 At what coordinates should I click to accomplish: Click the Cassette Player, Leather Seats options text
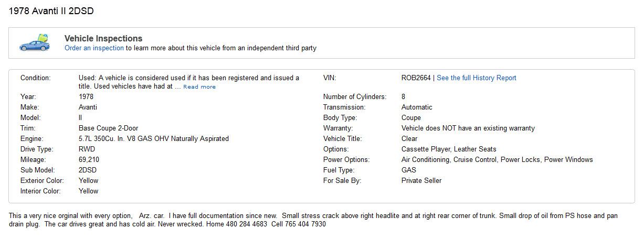tap(448, 149)
